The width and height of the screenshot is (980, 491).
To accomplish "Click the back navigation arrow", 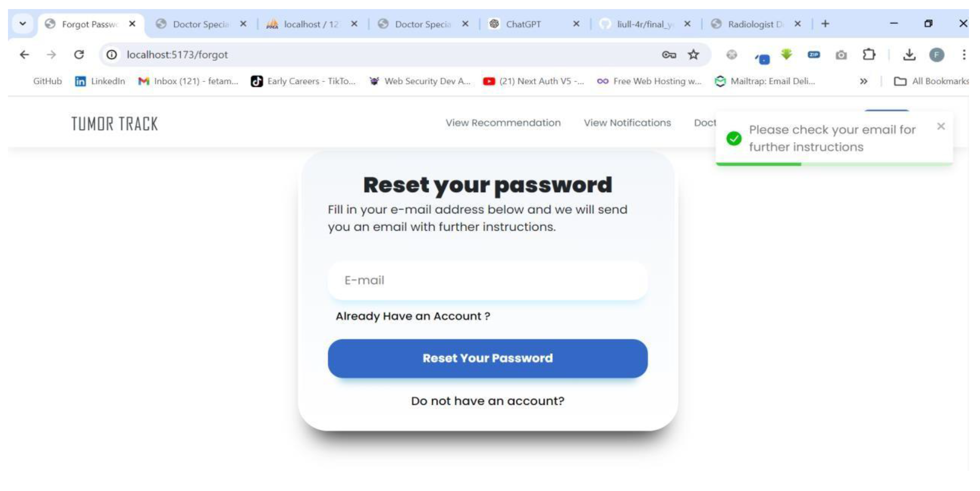I will click(x=24, y=55).
